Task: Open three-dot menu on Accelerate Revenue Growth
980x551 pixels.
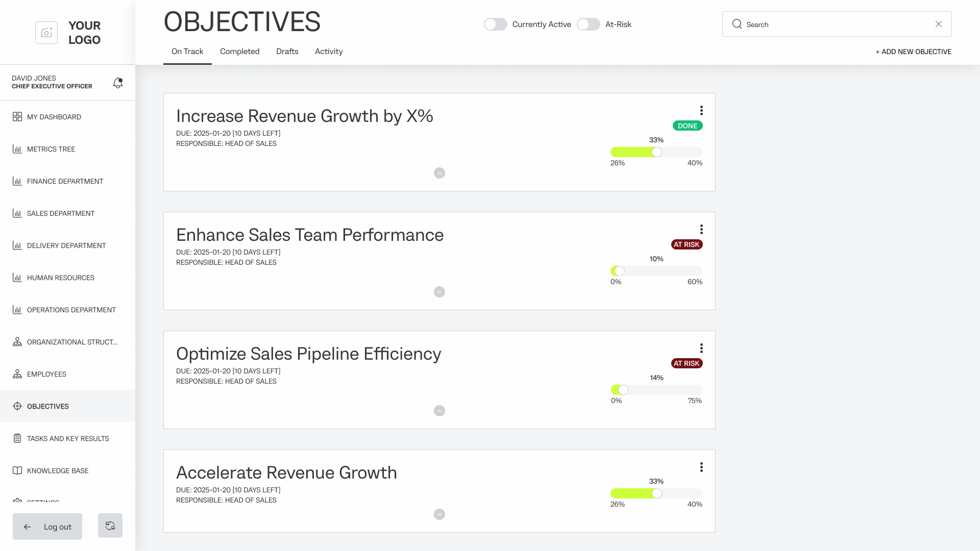Action: [x=701, y=467]
